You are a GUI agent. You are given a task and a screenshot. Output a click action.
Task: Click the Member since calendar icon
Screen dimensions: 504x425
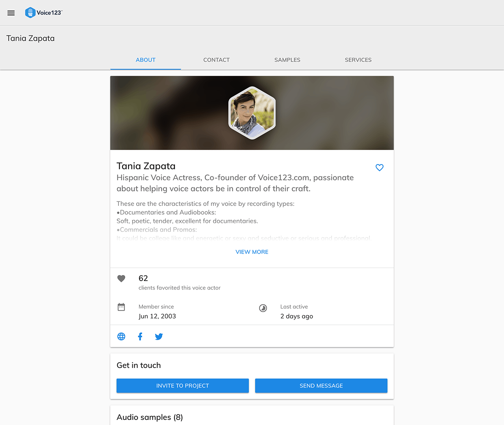[121, 307]
